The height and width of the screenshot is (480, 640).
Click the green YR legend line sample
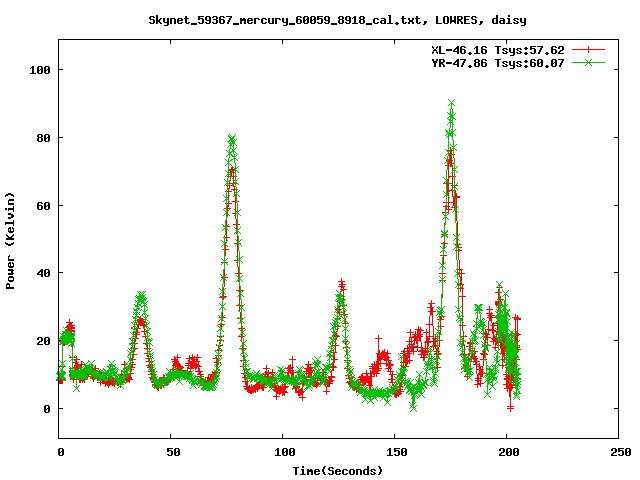588,62
